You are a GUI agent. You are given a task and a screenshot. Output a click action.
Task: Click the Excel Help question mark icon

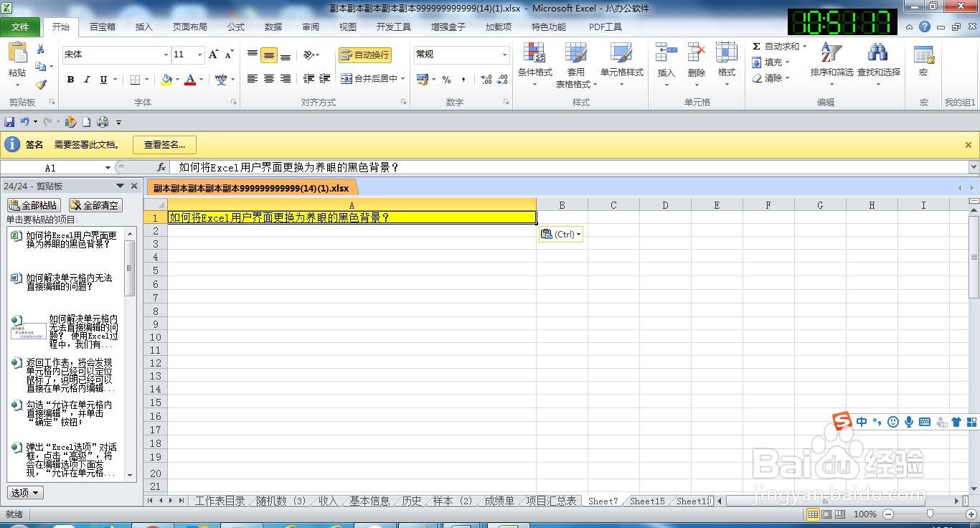(925, 27)
